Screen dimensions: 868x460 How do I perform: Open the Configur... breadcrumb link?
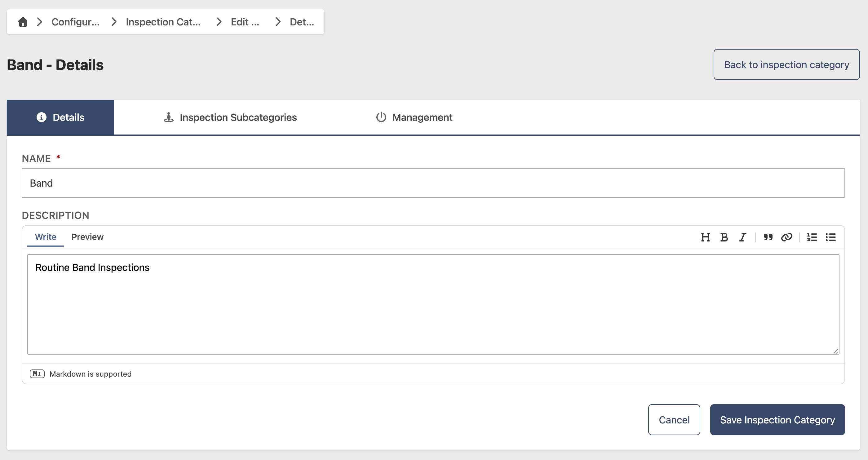click(x=75, y=22)
